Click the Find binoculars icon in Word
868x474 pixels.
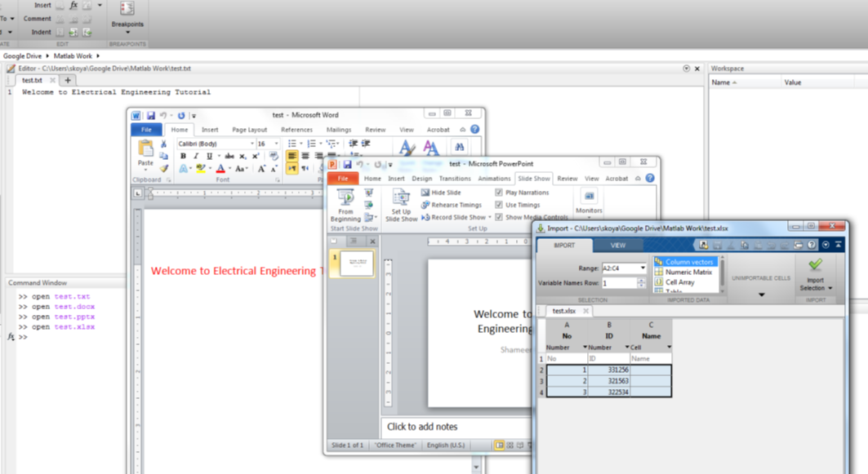460,147
